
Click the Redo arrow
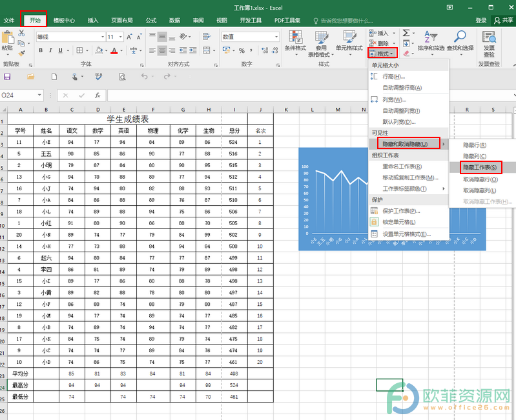(167, 76)
